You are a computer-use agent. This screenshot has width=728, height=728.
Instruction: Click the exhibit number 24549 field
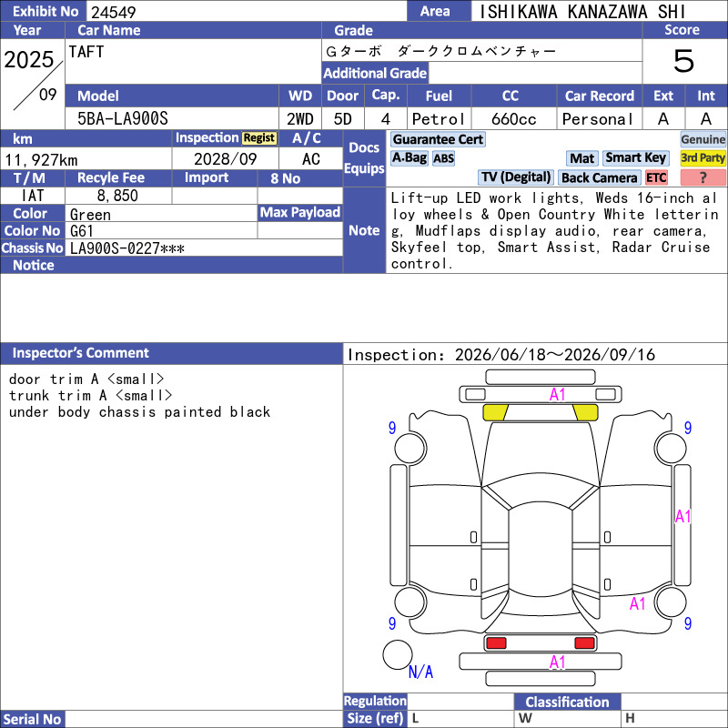(x=246, y=12)
